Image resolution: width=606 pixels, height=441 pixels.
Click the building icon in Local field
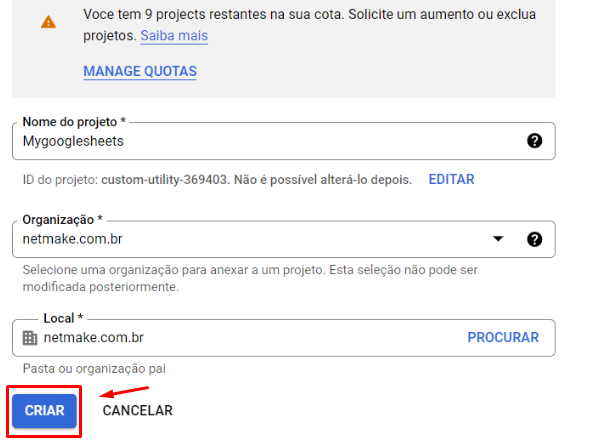30,338
